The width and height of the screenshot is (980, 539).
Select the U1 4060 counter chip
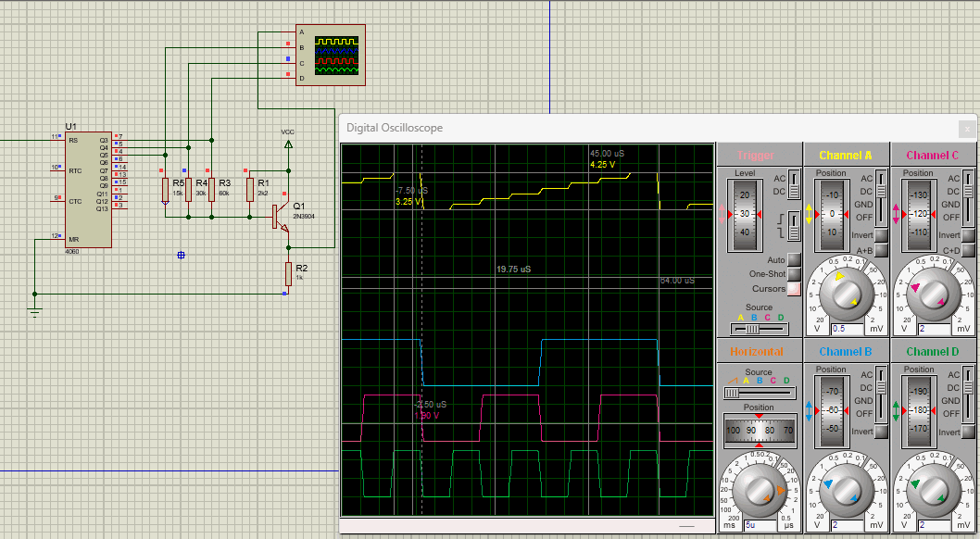88,190
